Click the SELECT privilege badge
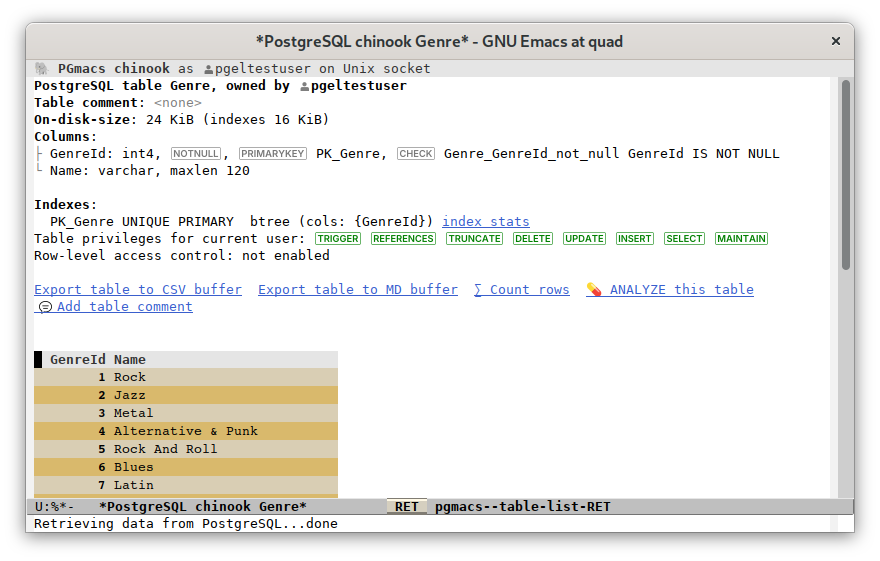880x561 pixels. (684, 238)
